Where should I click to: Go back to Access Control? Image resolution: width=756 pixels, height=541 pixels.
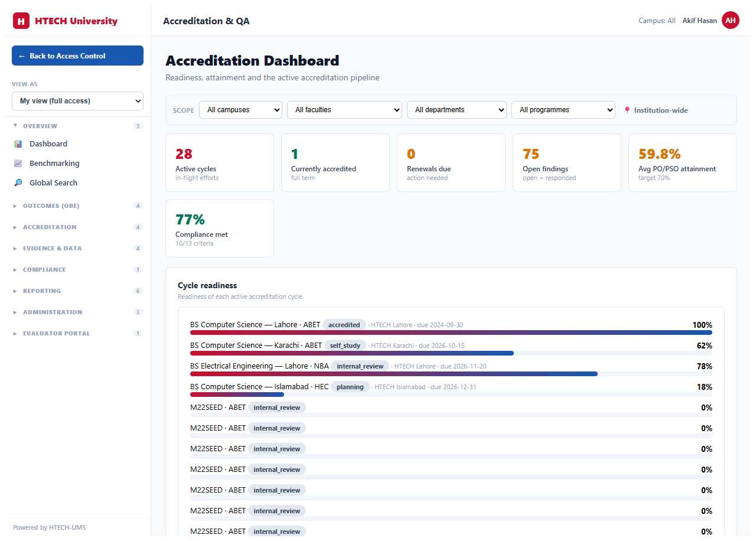77,56
